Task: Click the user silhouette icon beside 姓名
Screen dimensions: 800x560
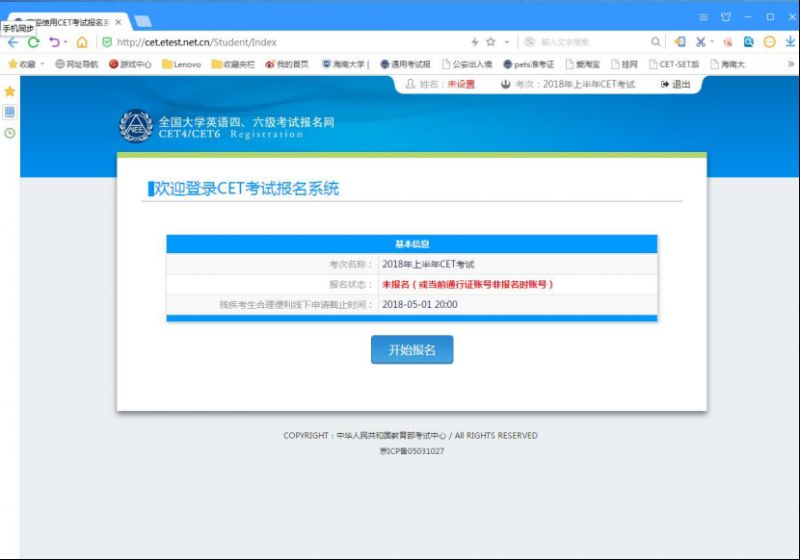Action: point(410,84)
